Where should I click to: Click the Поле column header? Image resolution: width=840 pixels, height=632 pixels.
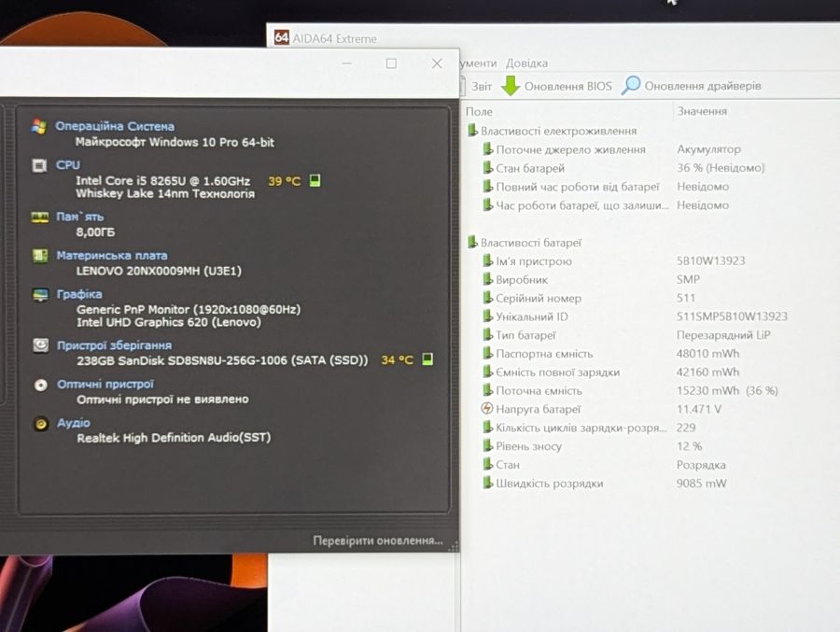click(x=479, y=111)
